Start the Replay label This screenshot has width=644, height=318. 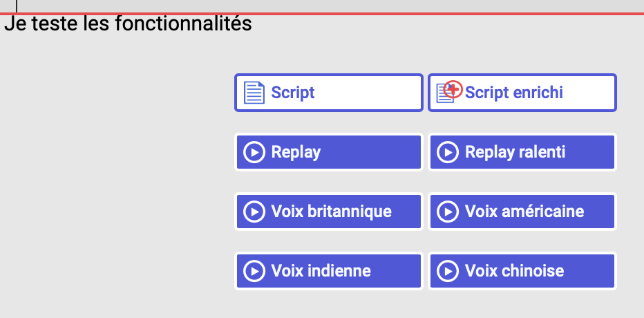tap(296, 152)
